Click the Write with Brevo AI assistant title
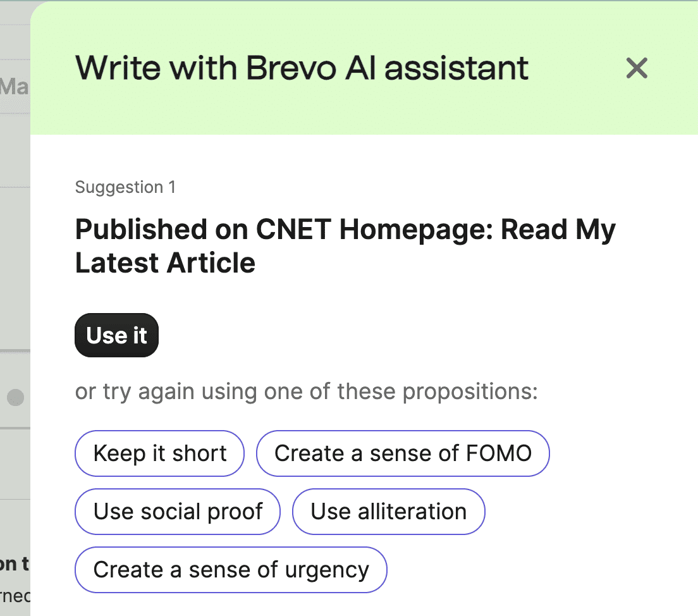 point(302,68)
